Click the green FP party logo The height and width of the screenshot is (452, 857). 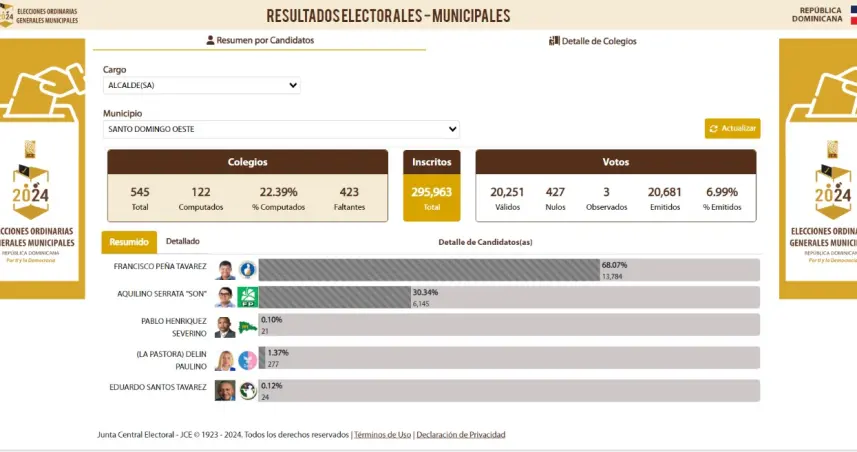[247, 297]
